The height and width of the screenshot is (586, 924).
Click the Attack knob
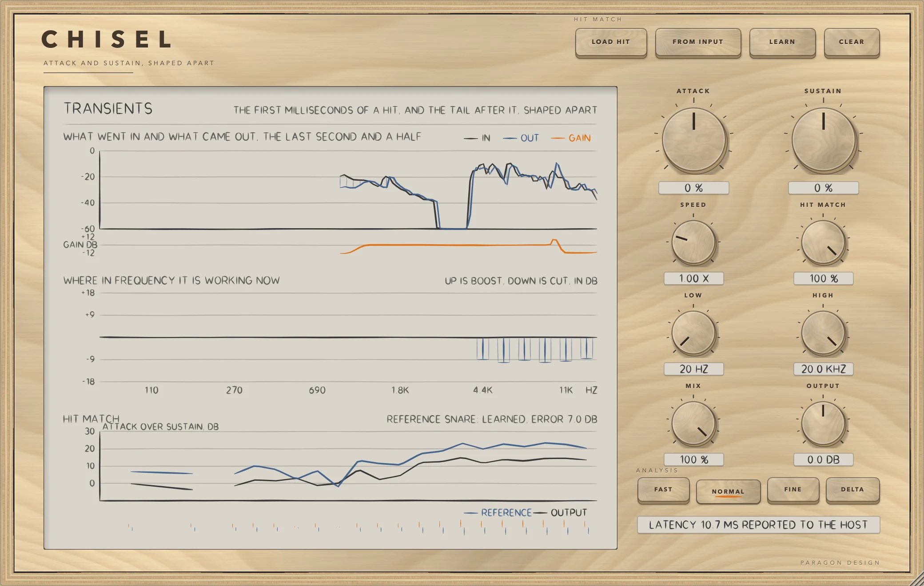tap(694, 139)
